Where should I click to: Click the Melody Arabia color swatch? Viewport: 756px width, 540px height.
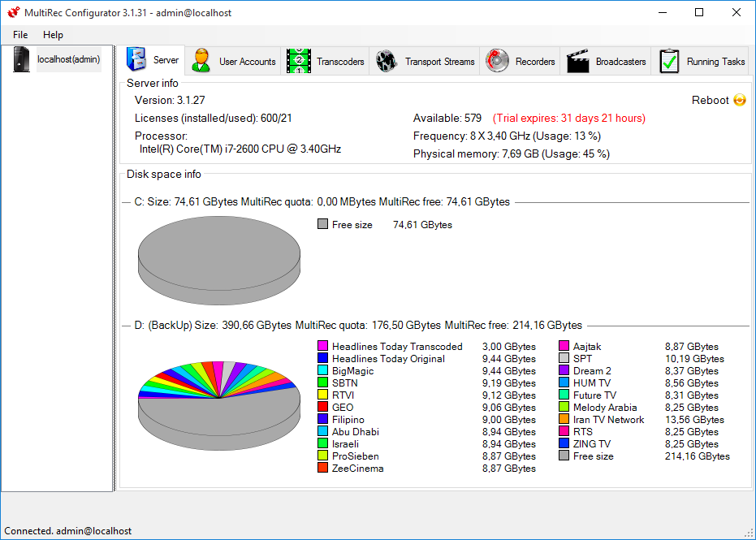tap(564, 407)
